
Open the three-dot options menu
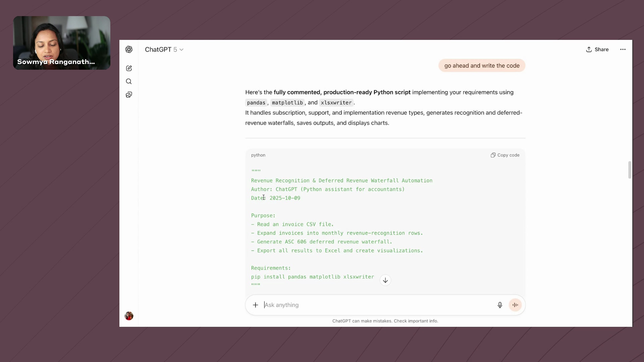click(x=623, y=50)
